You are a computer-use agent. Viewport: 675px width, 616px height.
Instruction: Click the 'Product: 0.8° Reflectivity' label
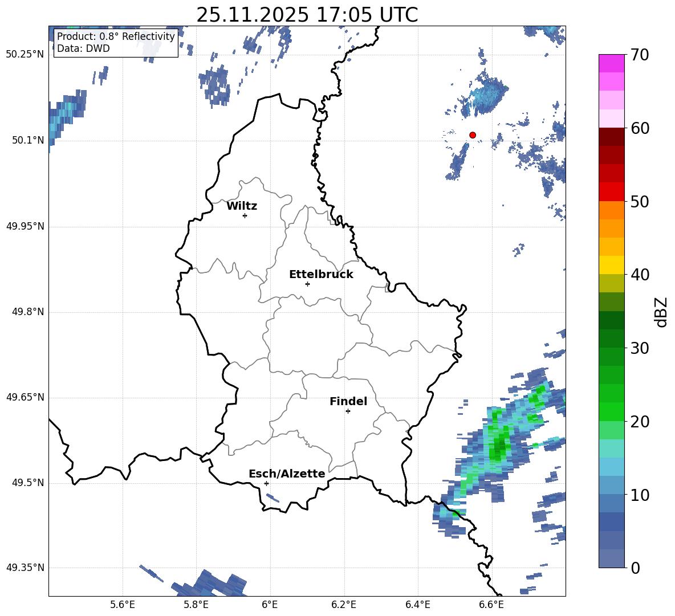click(116, 36)
